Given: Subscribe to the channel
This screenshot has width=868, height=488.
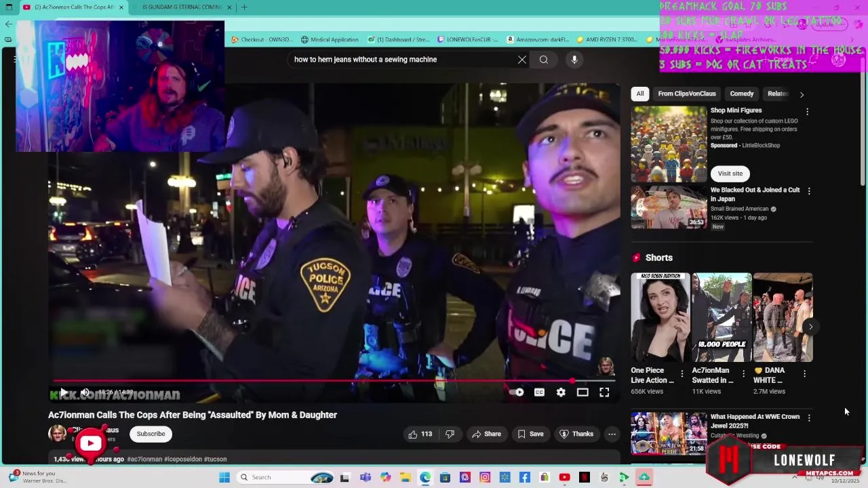Looking at the screenshot, I should (151, 434).
